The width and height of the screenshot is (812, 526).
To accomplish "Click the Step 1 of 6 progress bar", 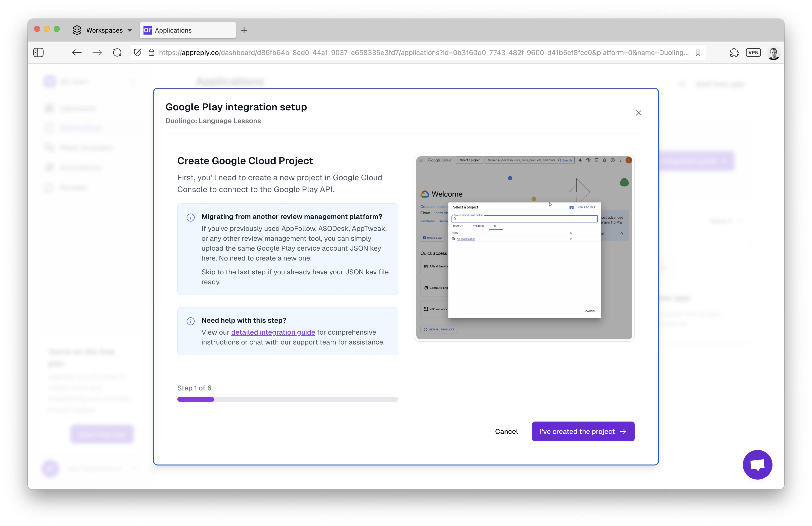I will click(288, 400).
